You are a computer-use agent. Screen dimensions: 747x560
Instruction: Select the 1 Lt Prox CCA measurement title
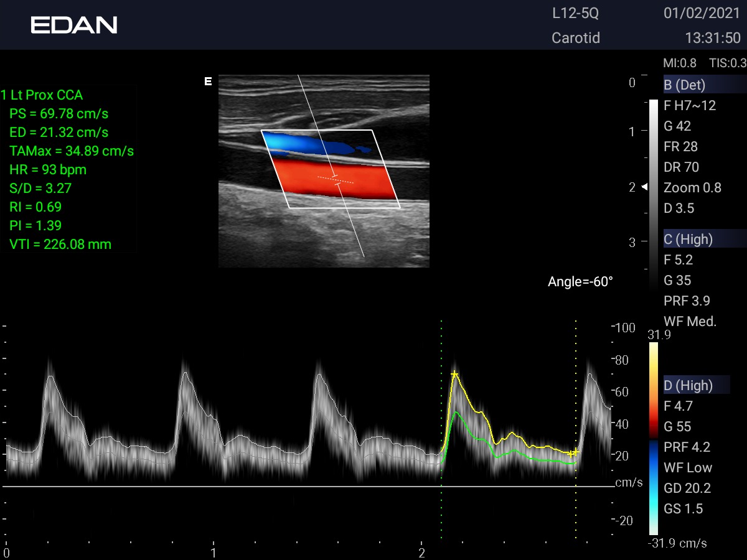[42, 95]
